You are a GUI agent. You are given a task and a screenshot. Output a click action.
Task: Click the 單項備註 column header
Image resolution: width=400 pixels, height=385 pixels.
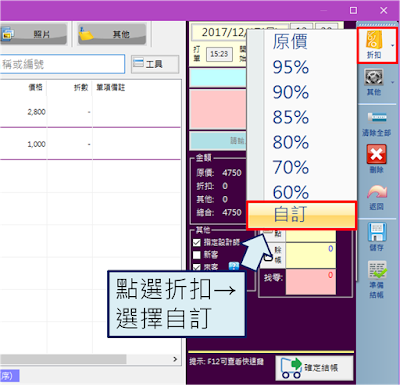[x=111, y=87]
